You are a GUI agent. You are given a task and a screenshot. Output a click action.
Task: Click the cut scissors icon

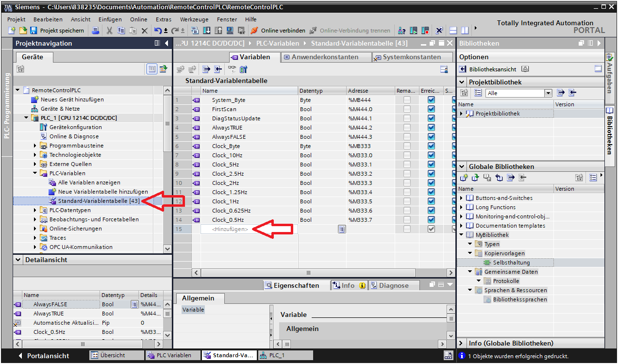pos(109,31)
